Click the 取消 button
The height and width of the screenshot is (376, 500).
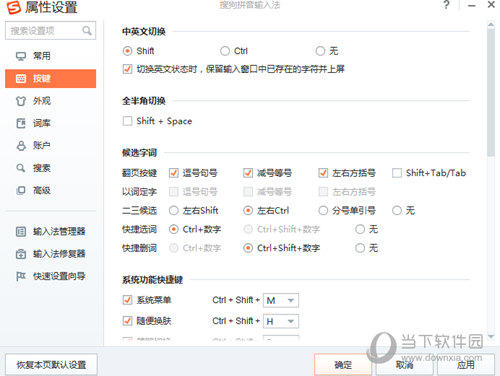[404, 365]
